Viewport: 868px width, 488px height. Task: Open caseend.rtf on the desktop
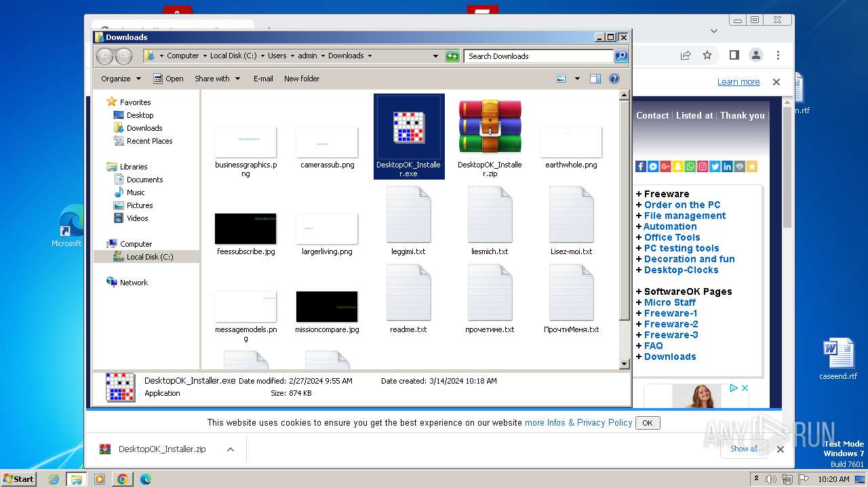coord(838,359)
